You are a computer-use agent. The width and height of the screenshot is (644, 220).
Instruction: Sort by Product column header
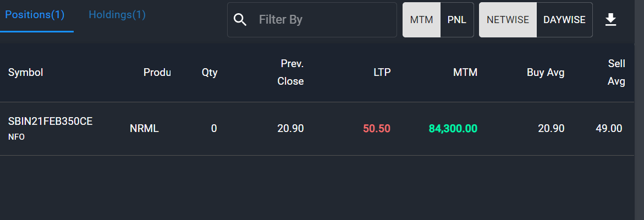click(x=157, y=73)
